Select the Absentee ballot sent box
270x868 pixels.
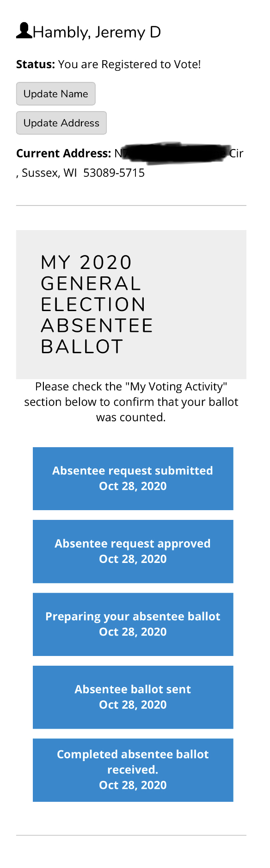(133, 697)
